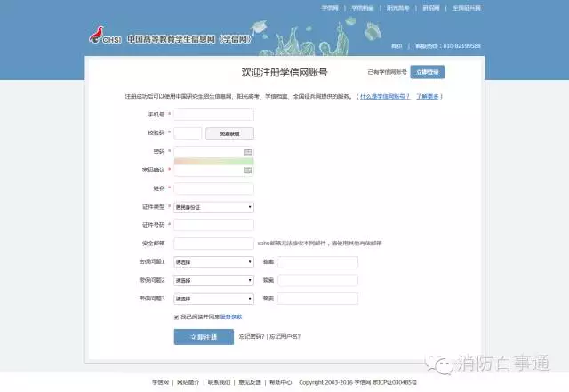569x392 pixels.
Task: Open 联系我们 in the footer
Action: (x=220, y=382)
